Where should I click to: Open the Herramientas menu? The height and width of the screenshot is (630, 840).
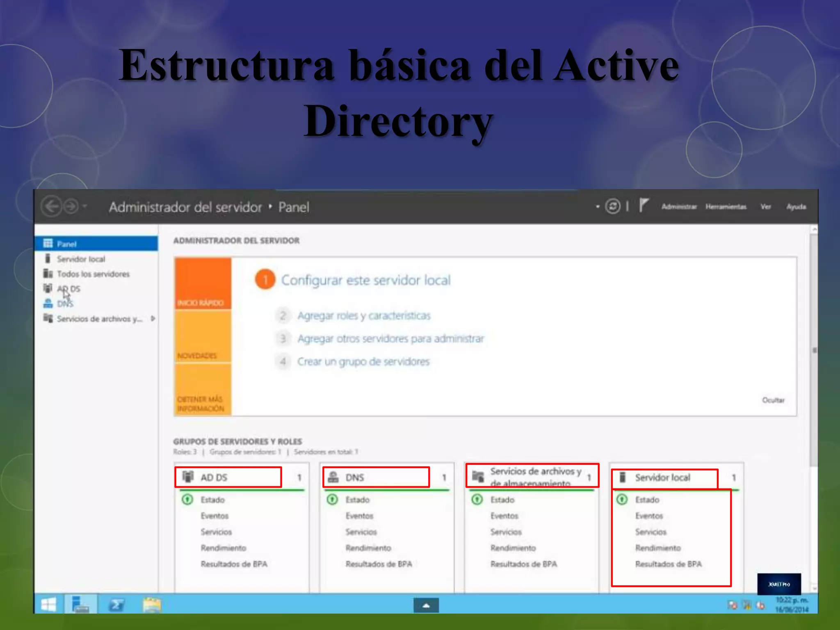point(726,207)
